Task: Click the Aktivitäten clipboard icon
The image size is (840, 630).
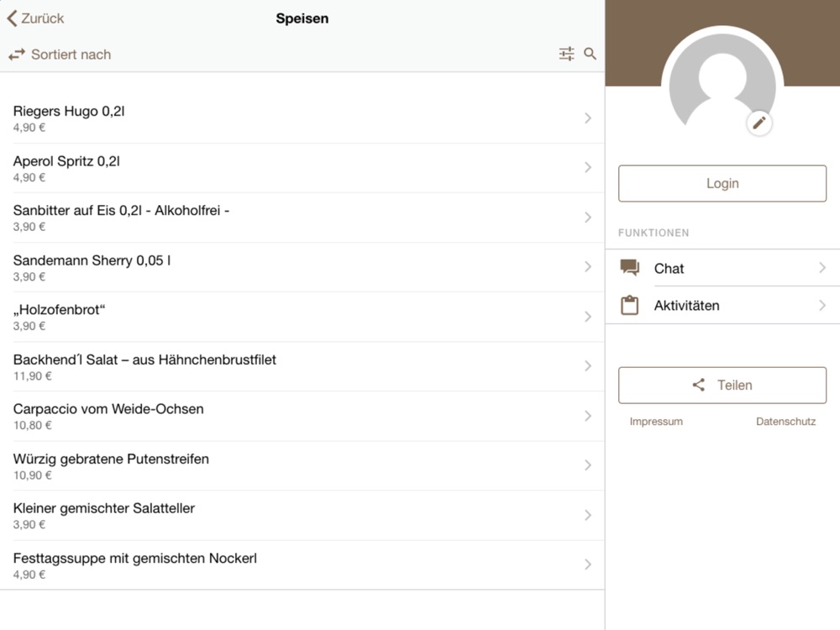Action: click(629, 305)
